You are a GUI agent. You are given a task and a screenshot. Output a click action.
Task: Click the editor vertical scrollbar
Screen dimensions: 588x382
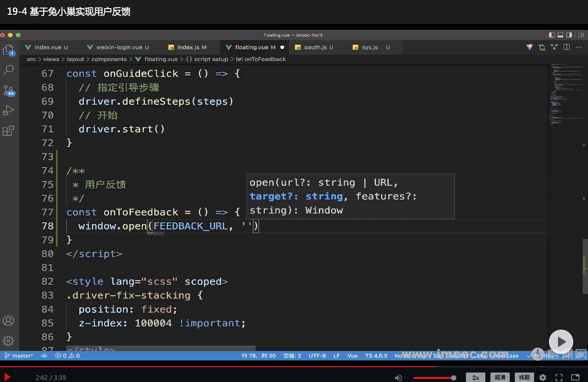pyautogui.click(x=585, y=266)
